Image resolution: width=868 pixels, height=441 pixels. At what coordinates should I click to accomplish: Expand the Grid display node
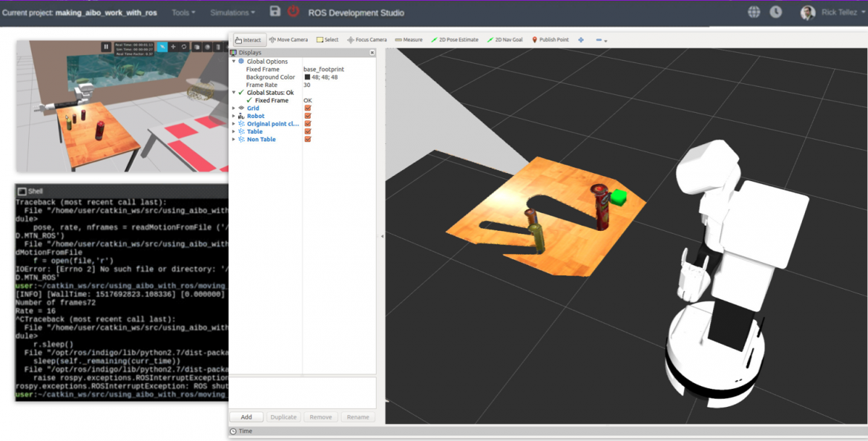click(x=234, y=108)
